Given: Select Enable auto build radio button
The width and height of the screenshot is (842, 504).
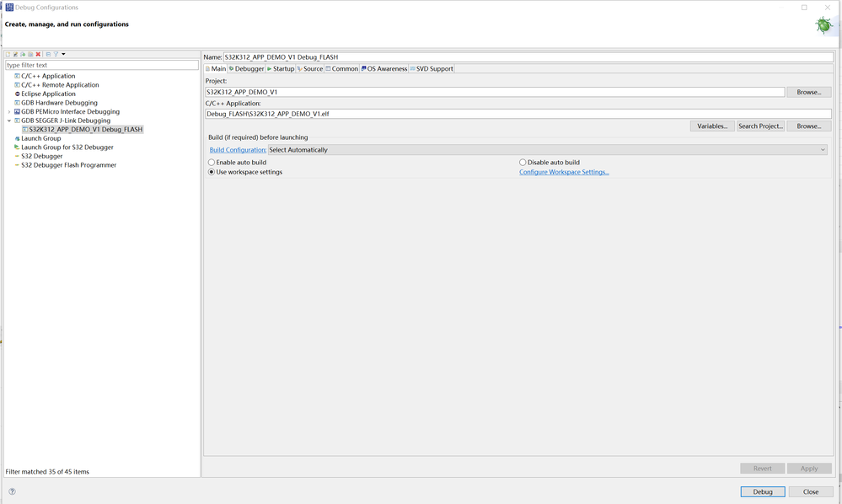Looking at the screenshot, I should point(212,162).
